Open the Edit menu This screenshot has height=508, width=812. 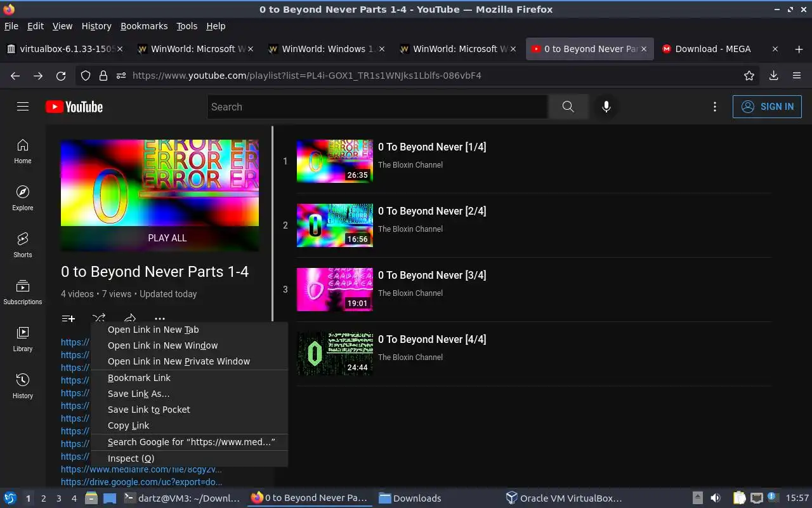coord(36,26)
